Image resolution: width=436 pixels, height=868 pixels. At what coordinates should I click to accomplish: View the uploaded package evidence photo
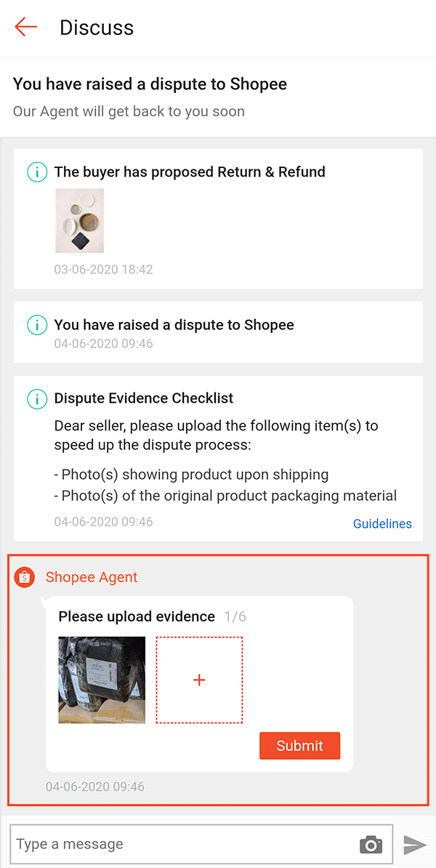(x=102, y=680)
